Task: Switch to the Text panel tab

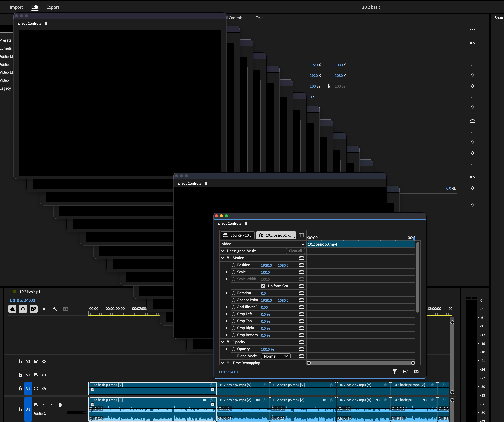Action: point(259,18)
